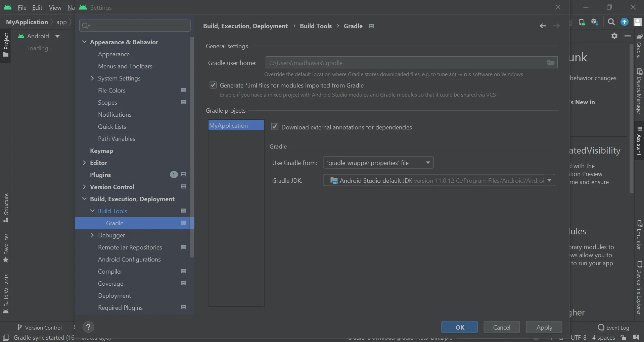Open the help question mark button
This screenshot has width=644, height=342.
click(x=88, y=327)
